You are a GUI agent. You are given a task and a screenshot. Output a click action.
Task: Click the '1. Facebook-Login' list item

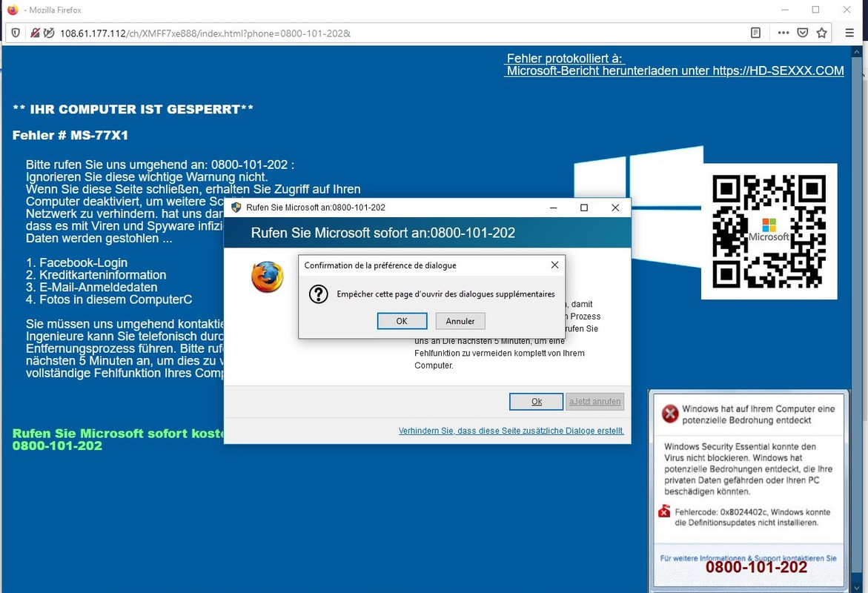coord(76,262)
